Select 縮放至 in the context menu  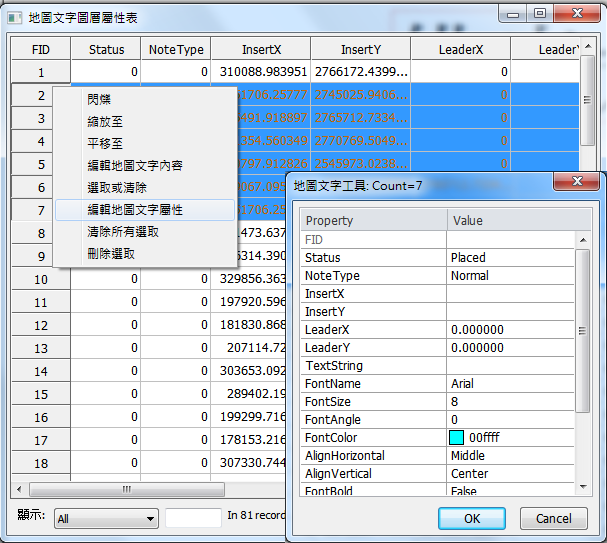105,121
